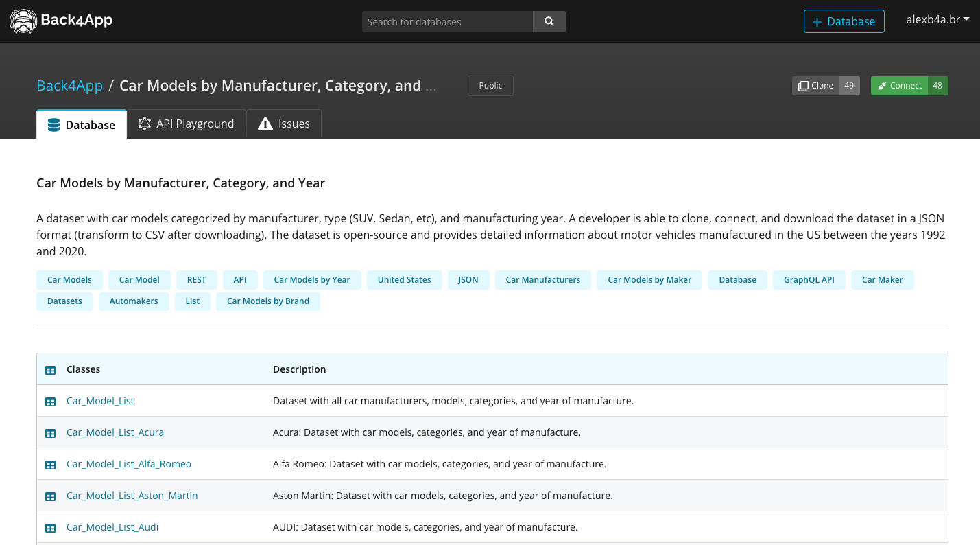Viewport: 980px width, 545px height.
Task: Select the Car Models by Maker tag
Action: 649,280
